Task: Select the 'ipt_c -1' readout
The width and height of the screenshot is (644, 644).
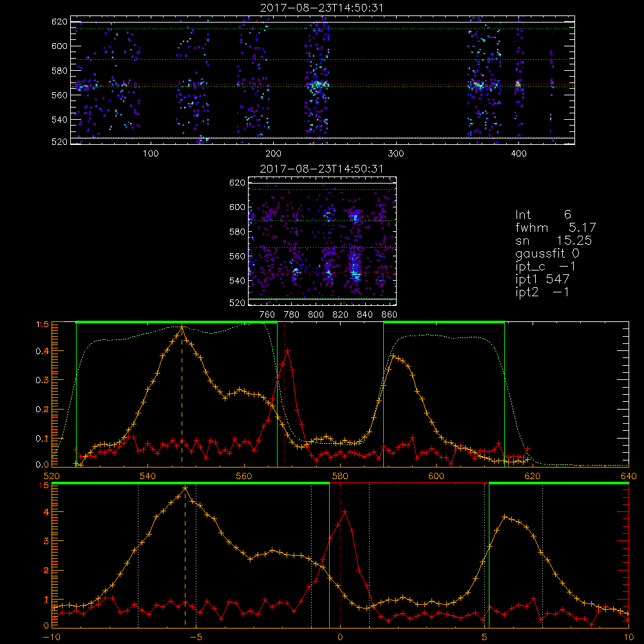Action: 545,267
